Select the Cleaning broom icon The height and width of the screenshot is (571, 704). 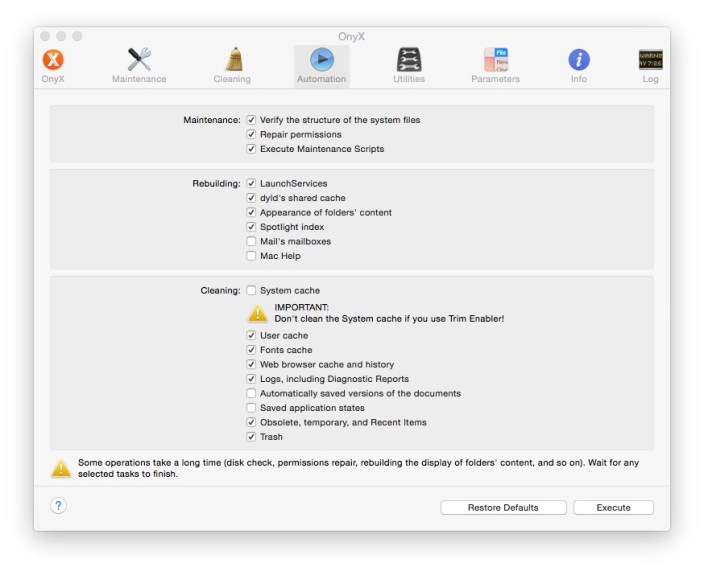(232, 60)
